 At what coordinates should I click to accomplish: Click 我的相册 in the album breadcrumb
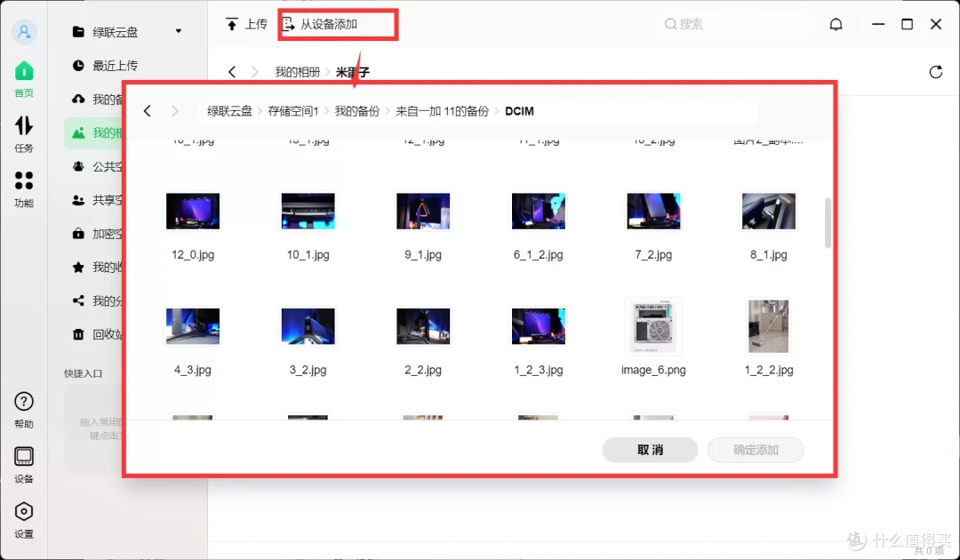(298, 72)
